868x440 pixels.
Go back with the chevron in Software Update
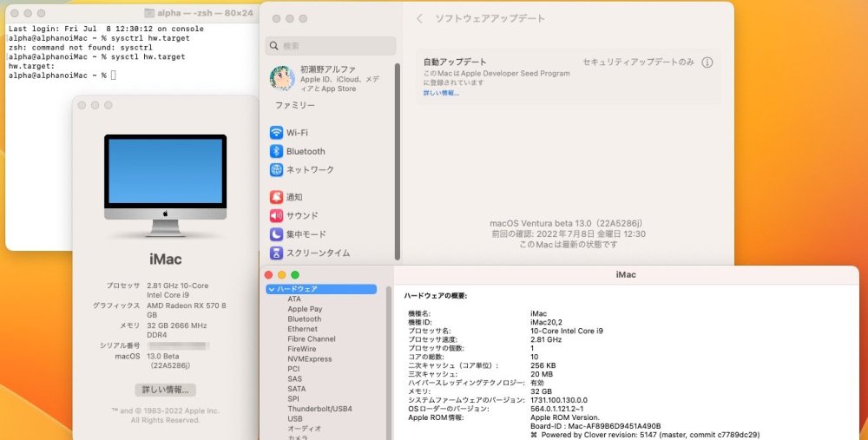tap(419, 19)
